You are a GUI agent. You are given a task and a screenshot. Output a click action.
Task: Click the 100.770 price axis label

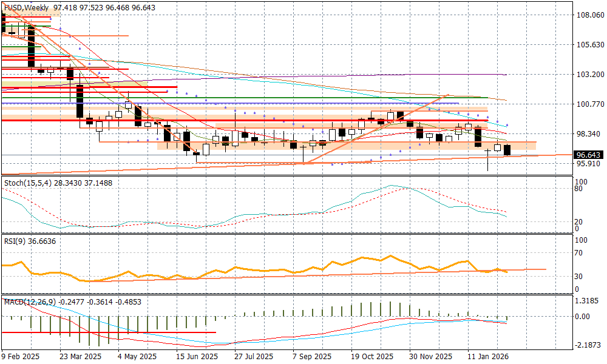(589, 104)
